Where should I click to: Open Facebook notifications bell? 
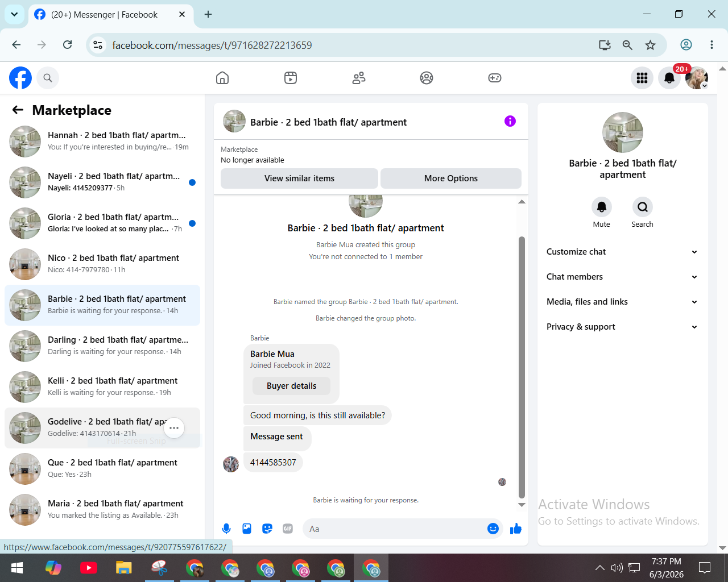(669, 78)
